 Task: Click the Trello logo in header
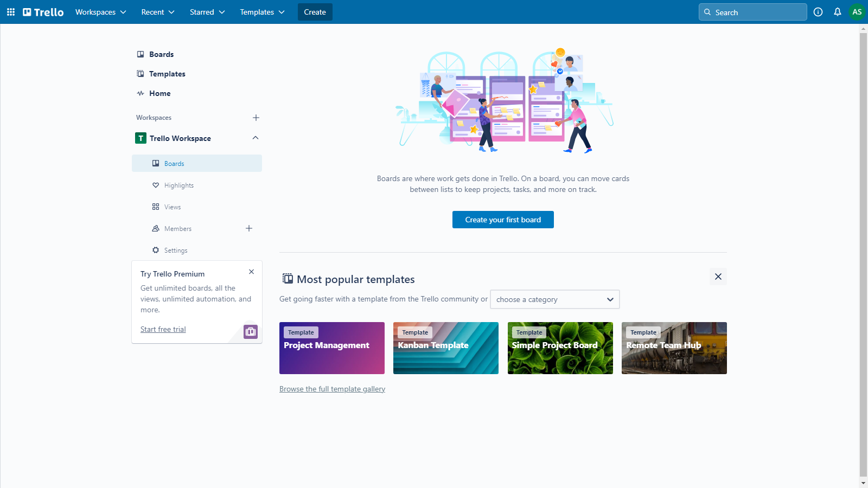pos(43,12)
